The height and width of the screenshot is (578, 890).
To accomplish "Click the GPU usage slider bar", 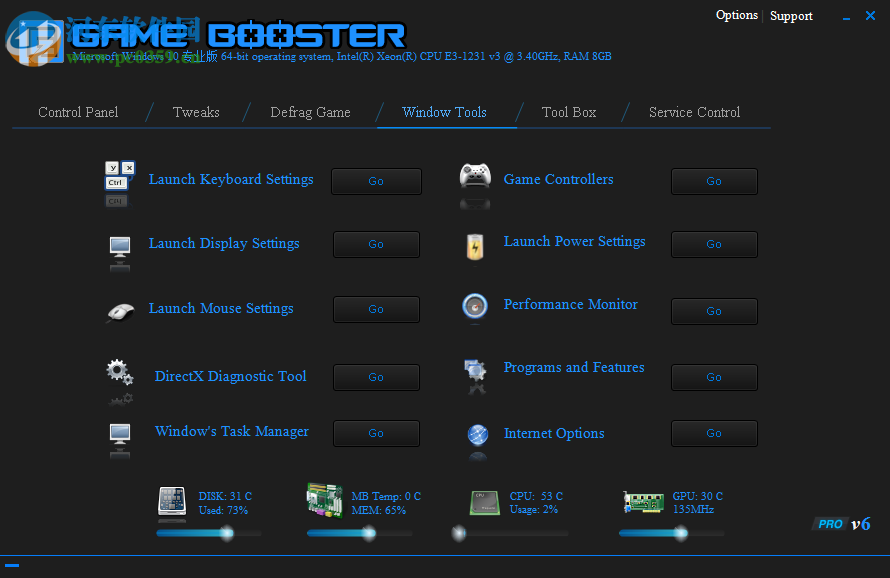I will tap(671, 533).
